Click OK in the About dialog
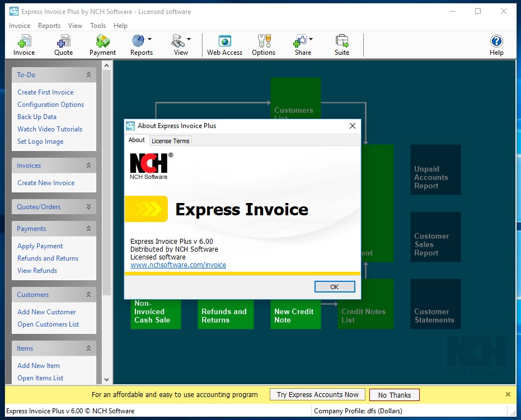 335,287
